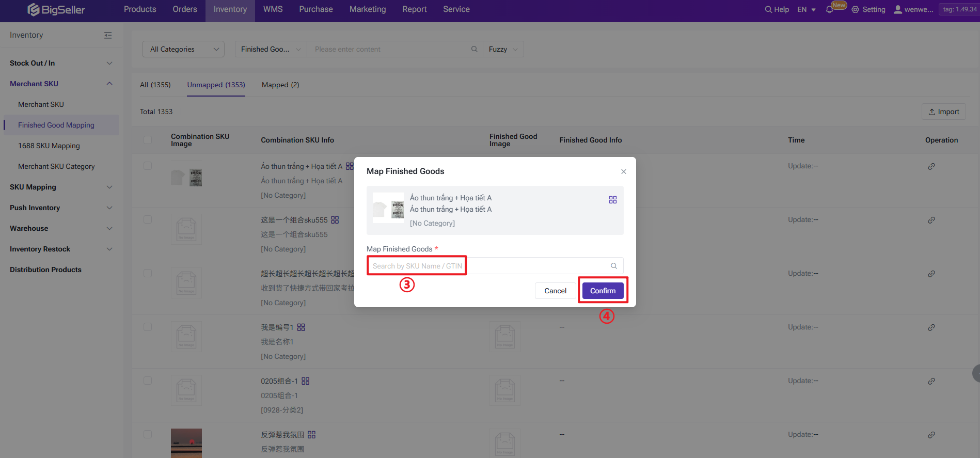Close the Map Finished Goods dialog
980x458 pixels.
[624, 171]
